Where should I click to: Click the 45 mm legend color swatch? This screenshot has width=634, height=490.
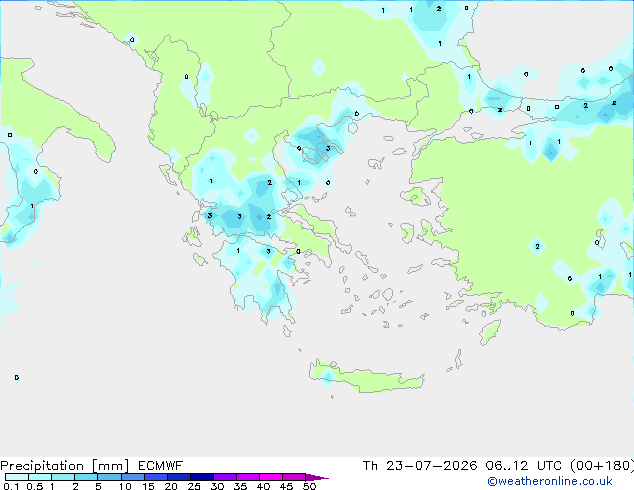click(294, 477)
